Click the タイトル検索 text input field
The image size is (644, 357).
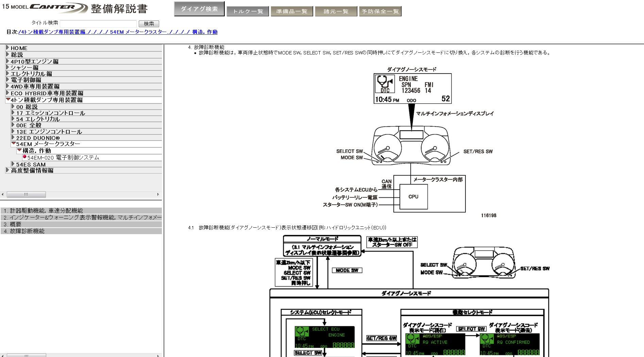click(98, 23)
